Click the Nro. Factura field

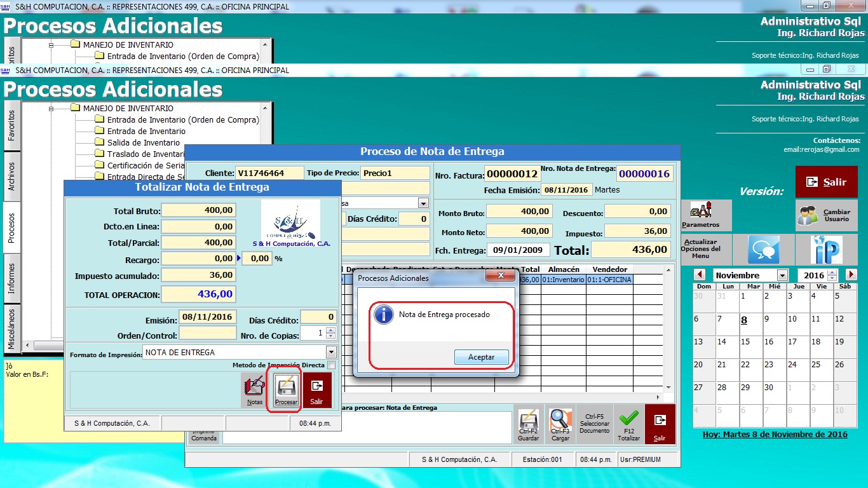(x=512, y=174)
